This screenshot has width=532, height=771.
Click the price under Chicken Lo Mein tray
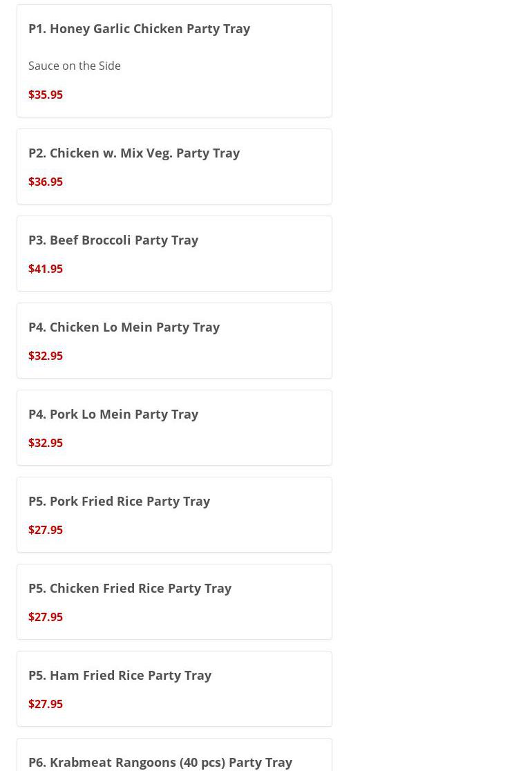(x=46, y=356)
